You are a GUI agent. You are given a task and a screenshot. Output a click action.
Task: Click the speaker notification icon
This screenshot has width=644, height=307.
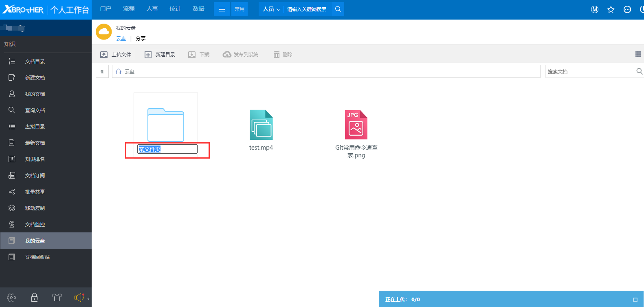(79, 298)
